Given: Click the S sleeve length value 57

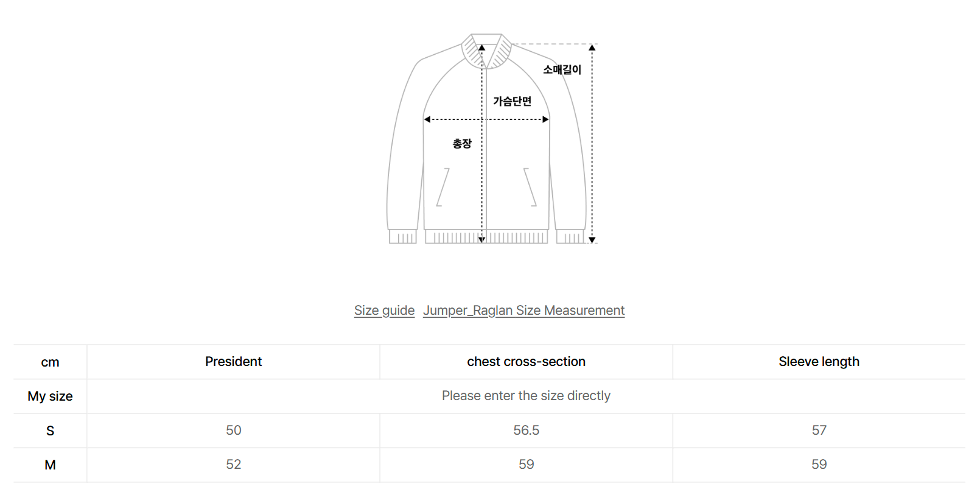Looking at the screenshot, I should tap(819, 430).
